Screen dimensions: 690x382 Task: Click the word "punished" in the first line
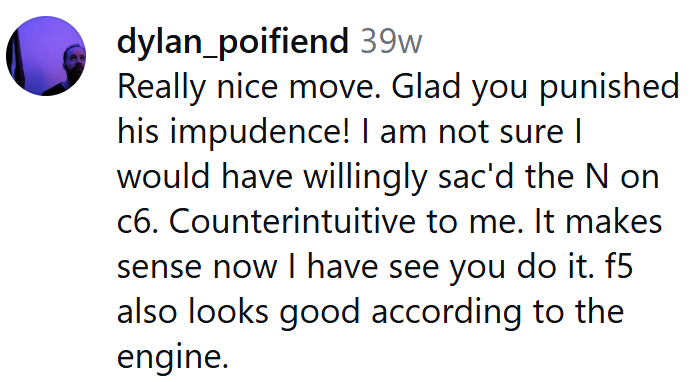609,87
